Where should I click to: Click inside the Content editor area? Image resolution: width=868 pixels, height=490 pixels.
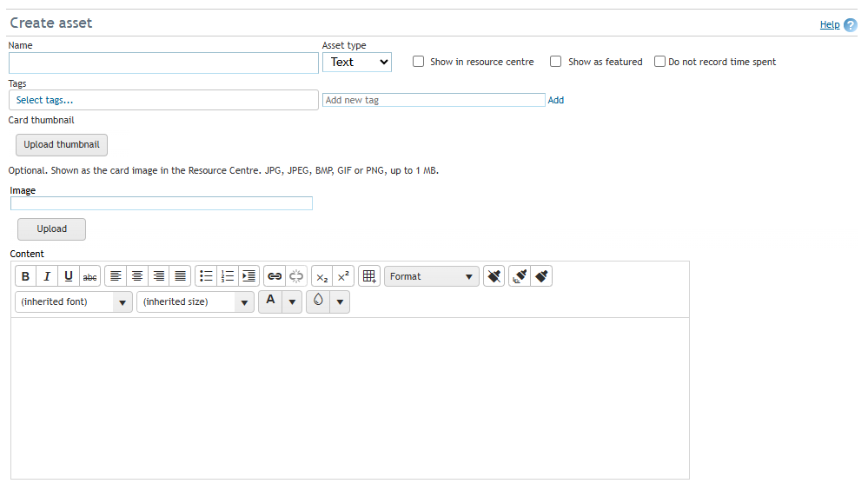pyautogui.click(x=350, y=398)
